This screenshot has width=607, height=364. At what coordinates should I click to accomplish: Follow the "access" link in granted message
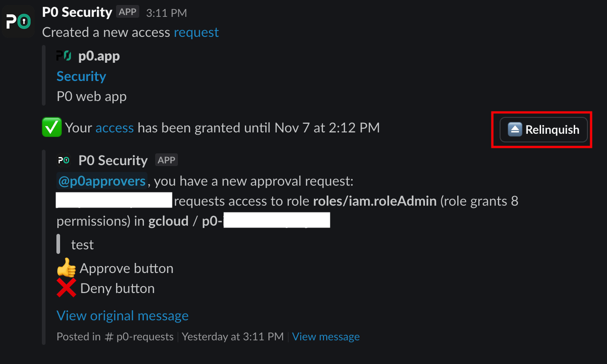[114, 128]
